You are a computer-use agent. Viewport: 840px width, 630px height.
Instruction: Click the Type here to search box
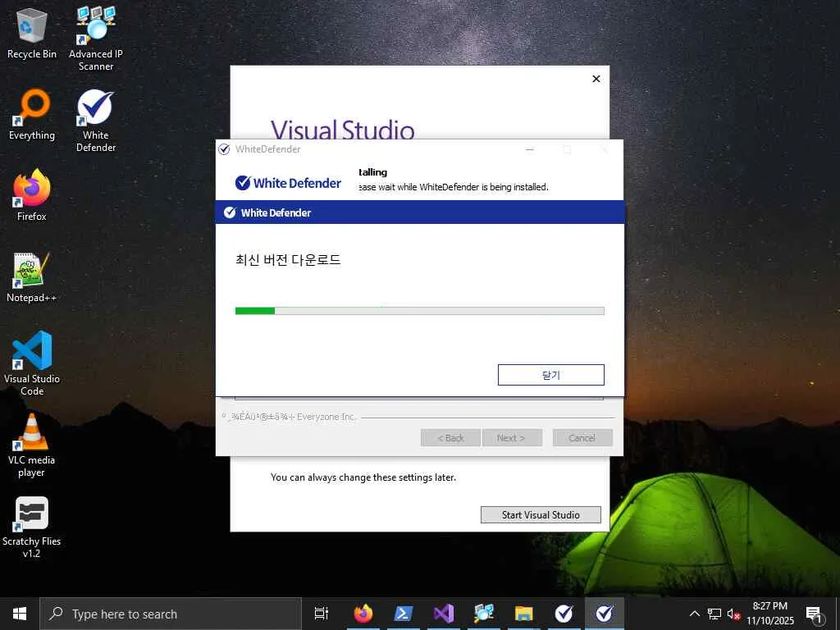(x=171, y=614)
